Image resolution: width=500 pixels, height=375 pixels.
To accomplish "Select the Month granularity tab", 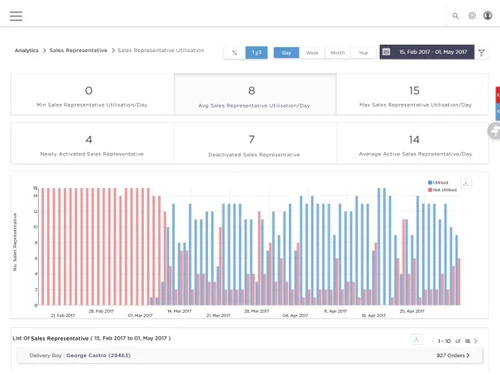I will pyautogui.click(x=338, y=53).
